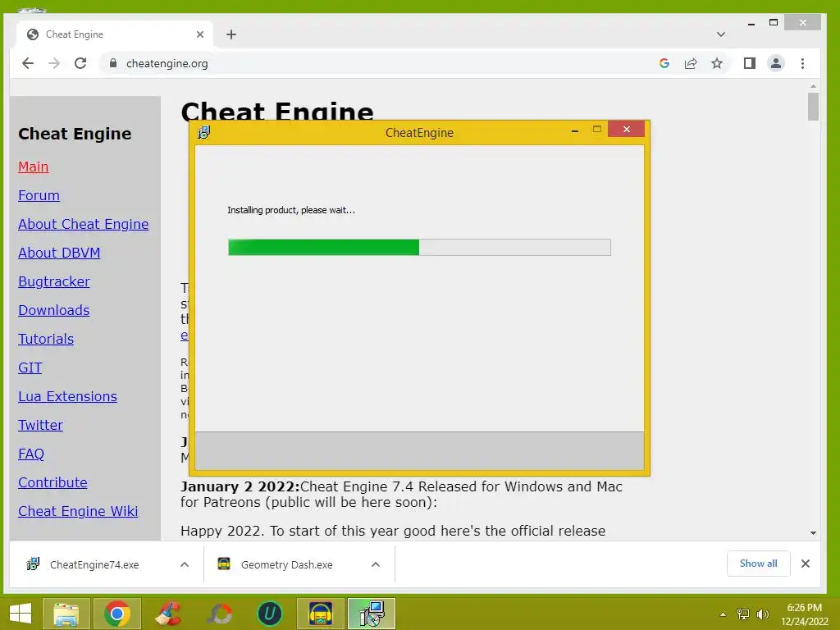Image resolution: width=840 pixels, height=630 pixels.
Task: Show hidden tray icons arrow
Action: (723, 614)
